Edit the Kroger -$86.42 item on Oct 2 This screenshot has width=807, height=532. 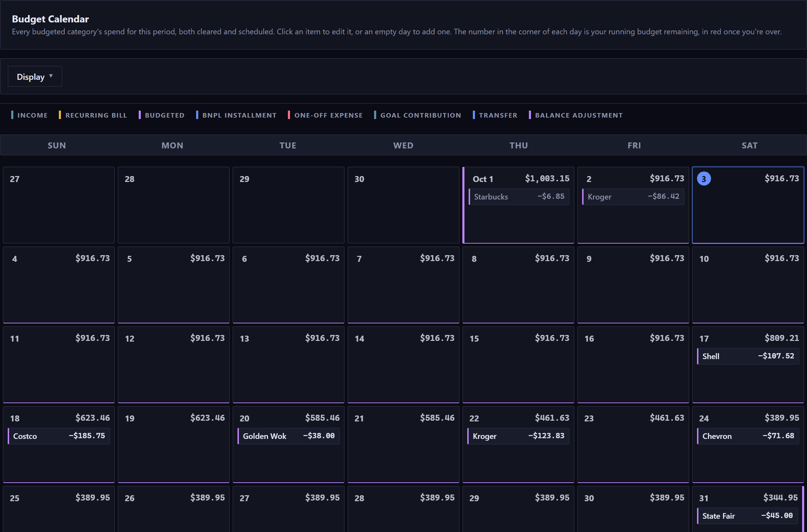(633, 197)
